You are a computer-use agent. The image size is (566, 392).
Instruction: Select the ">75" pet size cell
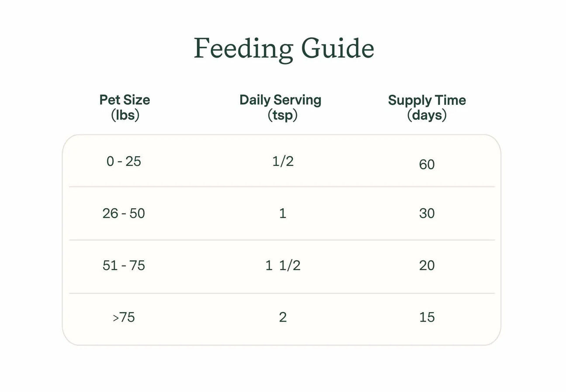[x=124, y=317]
